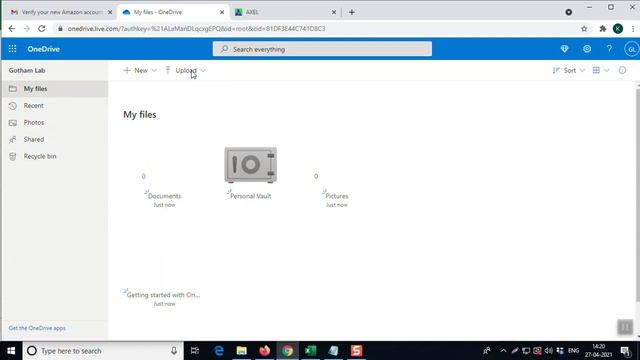Click the browser address bar URL
The height and width of the screenshot is (360, 640).
[x=196, y=29]
